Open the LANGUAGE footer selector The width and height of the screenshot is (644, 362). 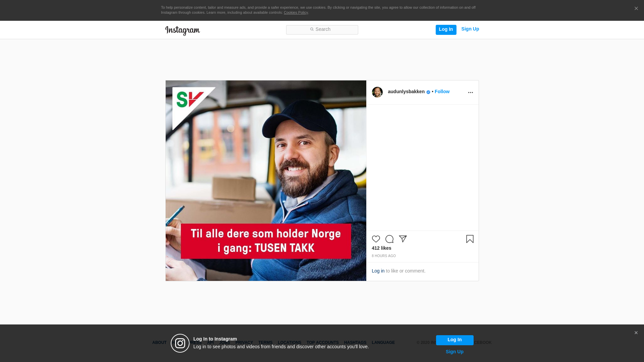pyautogui.click(x=383, y=343)
